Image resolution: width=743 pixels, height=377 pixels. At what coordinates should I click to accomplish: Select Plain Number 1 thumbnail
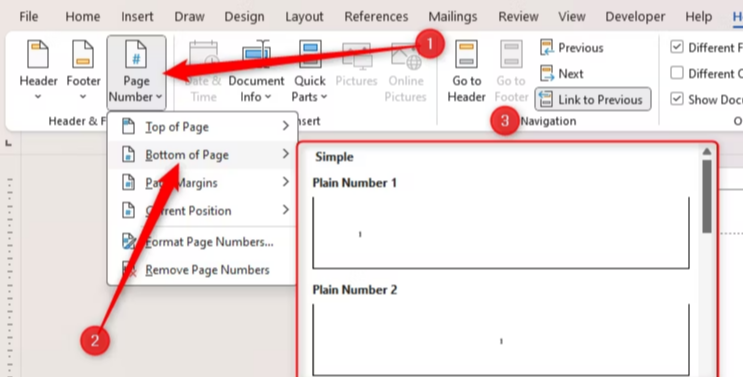pos(501,233)
